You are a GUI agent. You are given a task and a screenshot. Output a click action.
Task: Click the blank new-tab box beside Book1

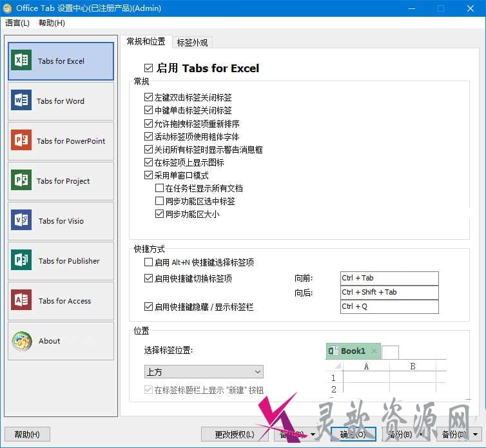click(390, 352)
